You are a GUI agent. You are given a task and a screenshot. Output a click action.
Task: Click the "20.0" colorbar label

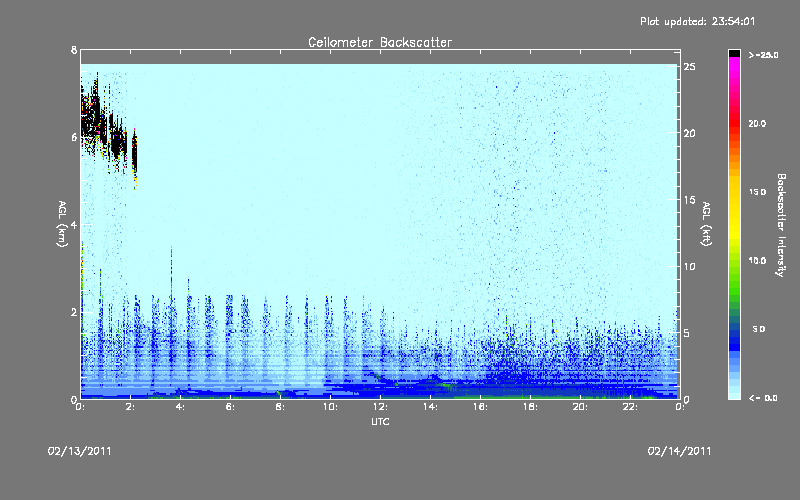[757, 124]
